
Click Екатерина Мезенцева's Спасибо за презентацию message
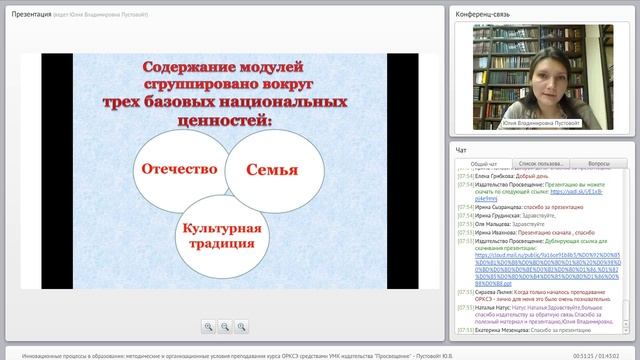tap(561, 330)
